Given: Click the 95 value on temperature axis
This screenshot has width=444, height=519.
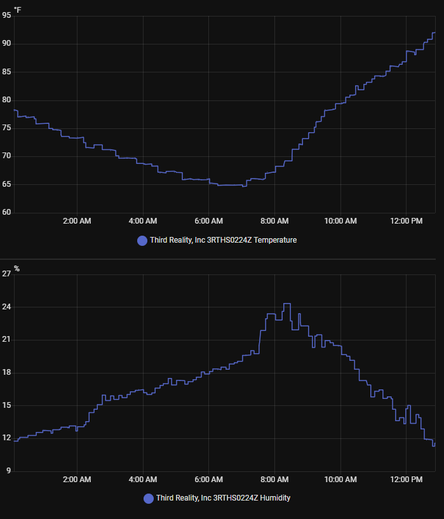Looking at the screenshot, I should coord(6,15).
